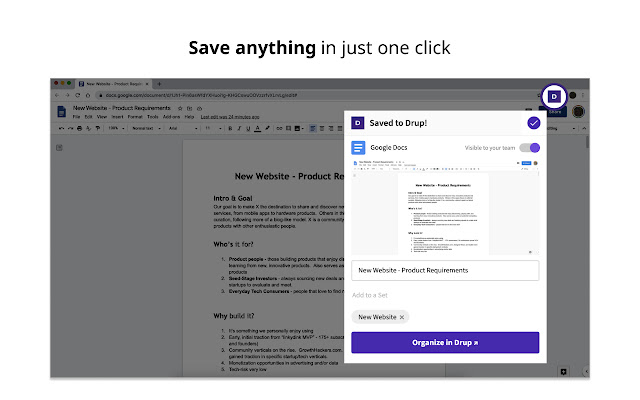Click the spell check icon

click(89, 128)
